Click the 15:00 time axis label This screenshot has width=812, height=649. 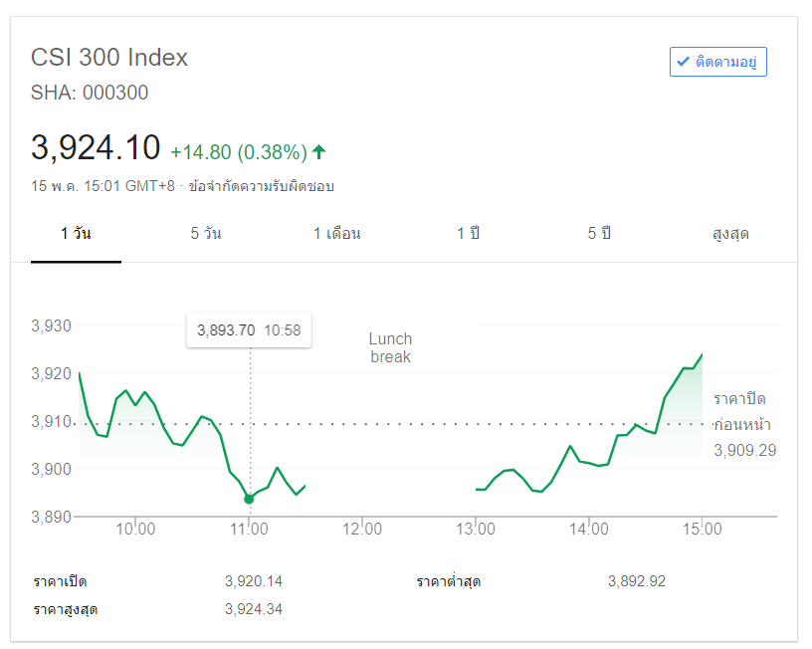[702, 530]
